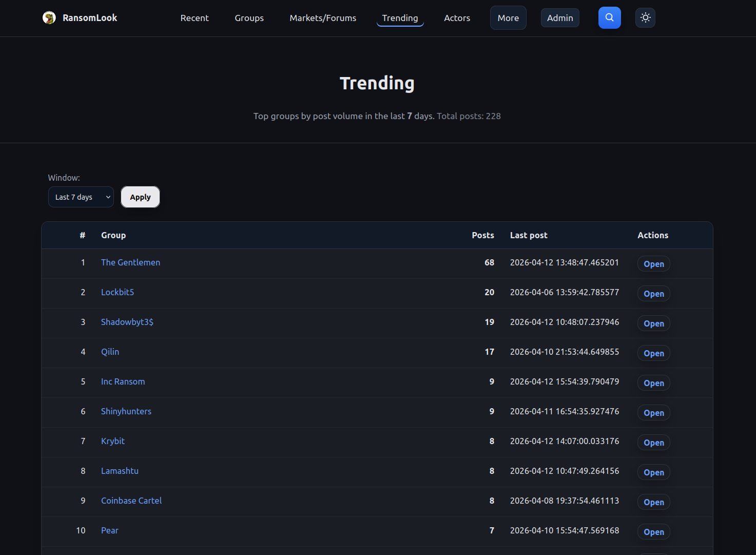Screen dimensions: 756x555
Task: Open the Krybit group link
Action: pyautogui.click(x=113, y=441)
